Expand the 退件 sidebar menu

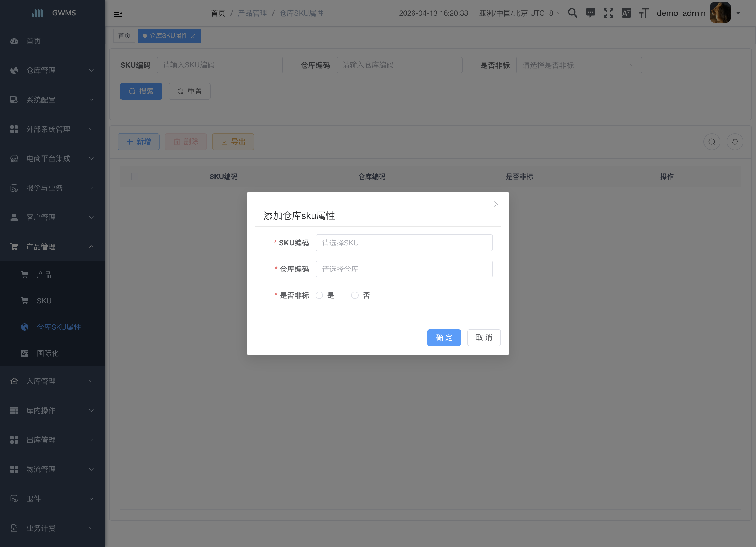click(52, 499)
